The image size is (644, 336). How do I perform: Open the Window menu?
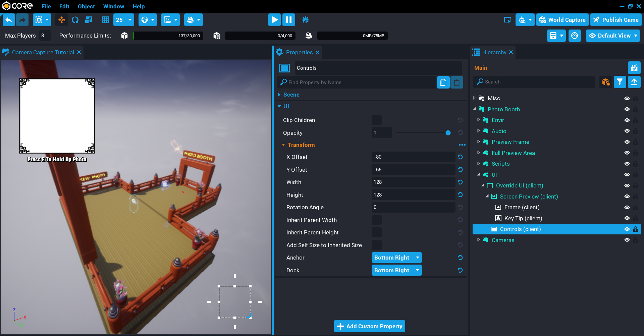coord(113,6)
